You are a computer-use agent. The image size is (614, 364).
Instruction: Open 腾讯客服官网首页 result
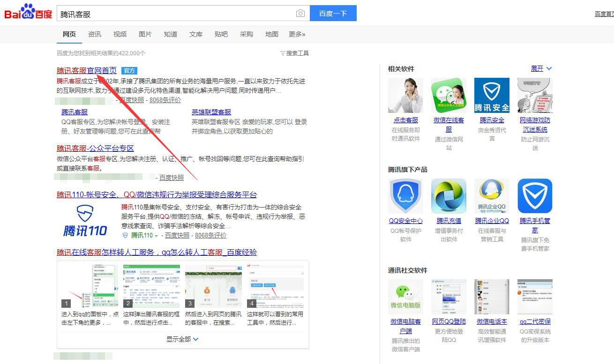pos(87,70)
